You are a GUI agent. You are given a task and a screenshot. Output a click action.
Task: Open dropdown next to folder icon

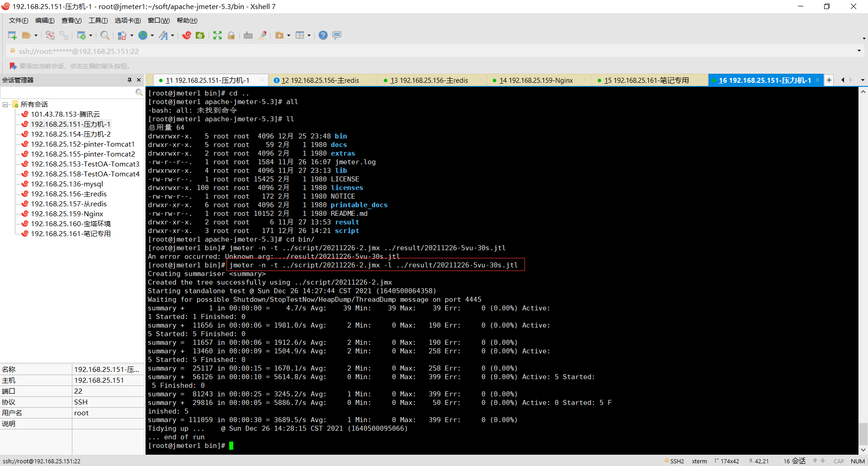coord(36,35)
